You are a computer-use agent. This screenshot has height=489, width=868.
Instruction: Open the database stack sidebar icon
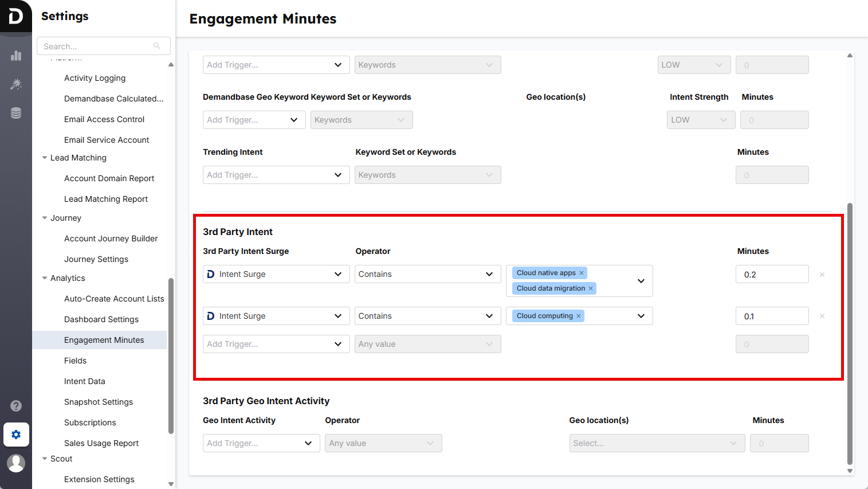tap(16, 113)
